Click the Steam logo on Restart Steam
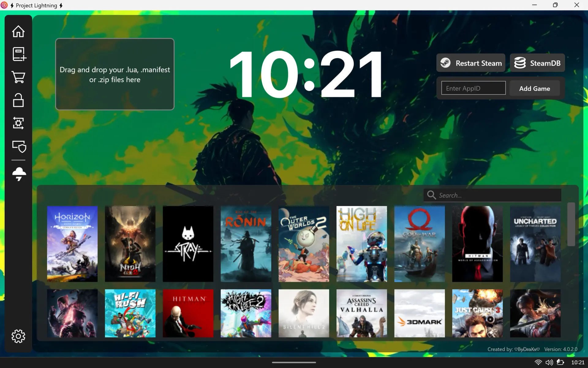This screenshot has height=368, width=588. (445, 63)
